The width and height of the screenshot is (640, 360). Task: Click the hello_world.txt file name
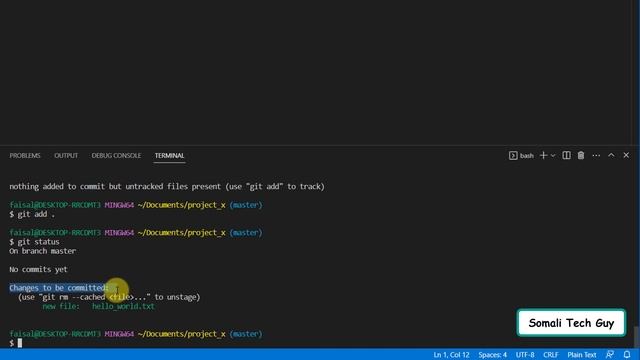click(123, 306)
